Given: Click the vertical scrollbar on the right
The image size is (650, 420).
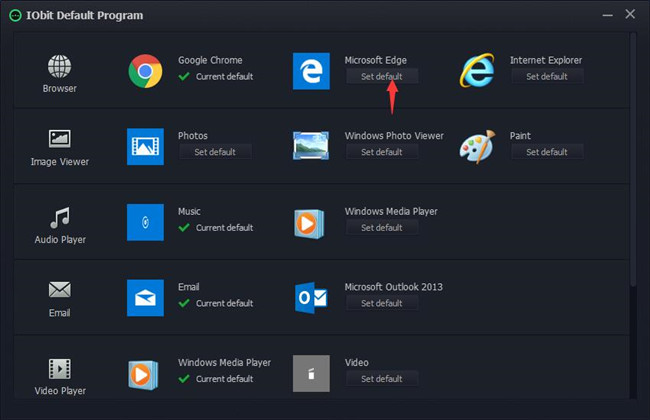Looking at the screenshot, I should coord(633,159).
